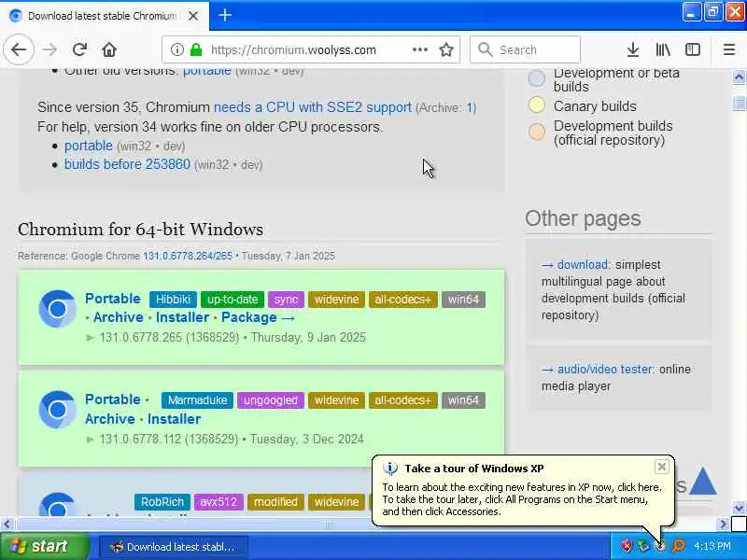
Task: Open portable link under version 34 note
Action: (x=89, y=146)
